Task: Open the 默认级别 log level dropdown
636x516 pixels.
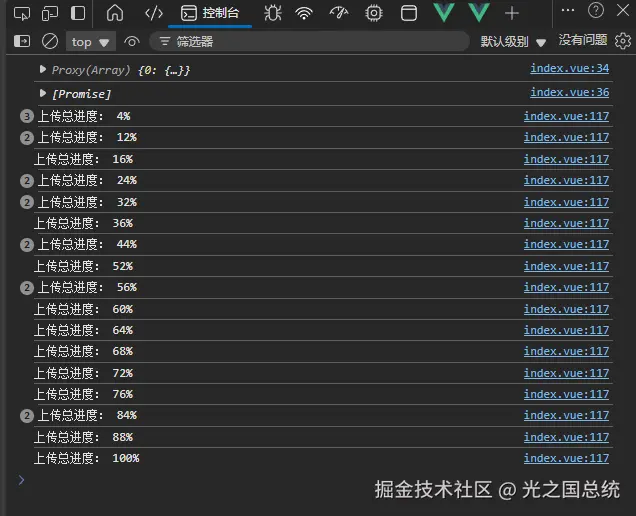Action: coord(513,41)
